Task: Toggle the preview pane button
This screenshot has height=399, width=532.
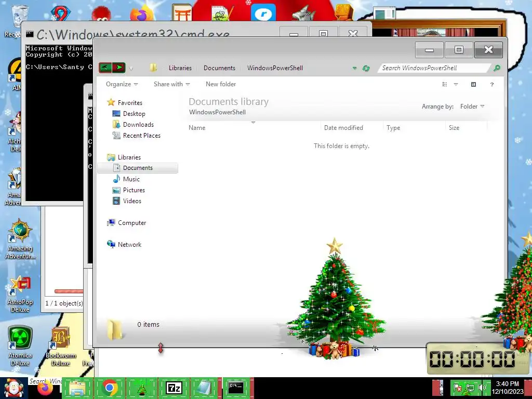Action: pos(473,85)
